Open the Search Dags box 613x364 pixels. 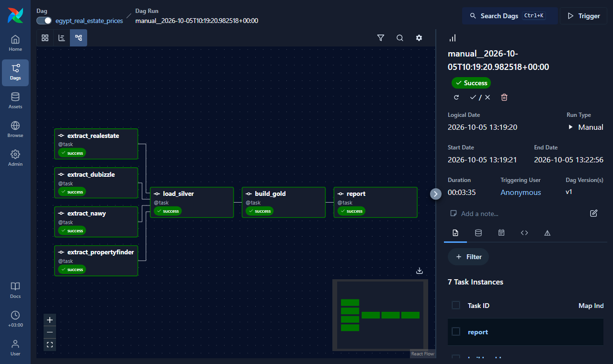tap(510, 16)
